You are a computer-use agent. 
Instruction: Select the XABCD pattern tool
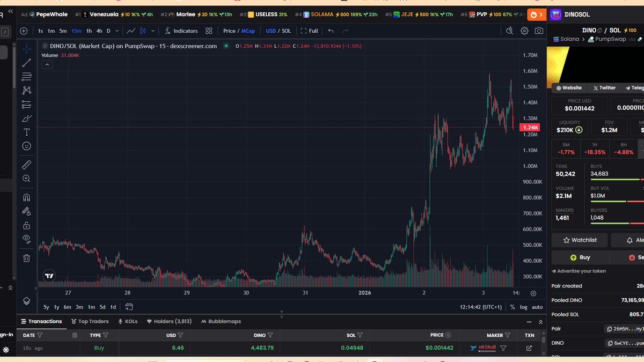click(26, 91)
